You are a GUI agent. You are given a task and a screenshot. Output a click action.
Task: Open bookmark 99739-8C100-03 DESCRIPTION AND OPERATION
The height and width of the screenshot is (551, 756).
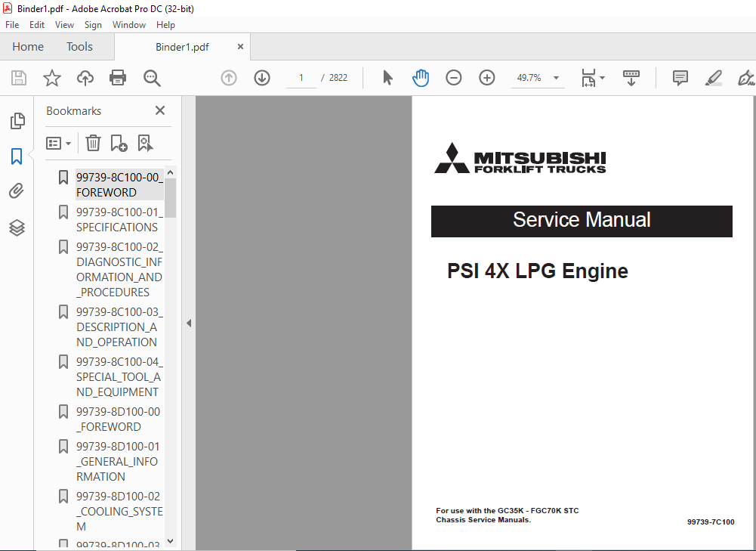coord(119,327)
